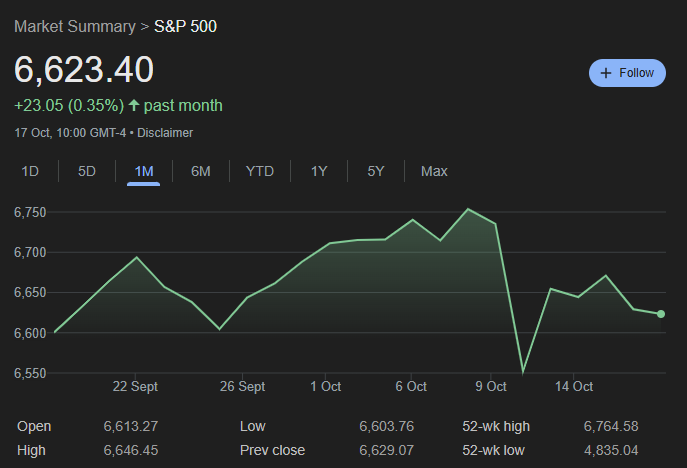The width and height of the screenshot is (687, 468).
Task: Switch to the 1D time range tab
Action: coord(30,171)
